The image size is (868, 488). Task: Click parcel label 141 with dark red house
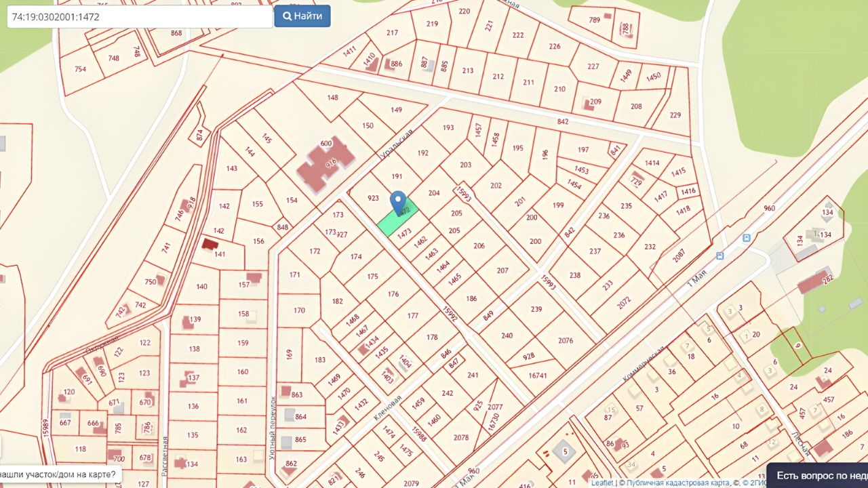[x=219, y=254]
